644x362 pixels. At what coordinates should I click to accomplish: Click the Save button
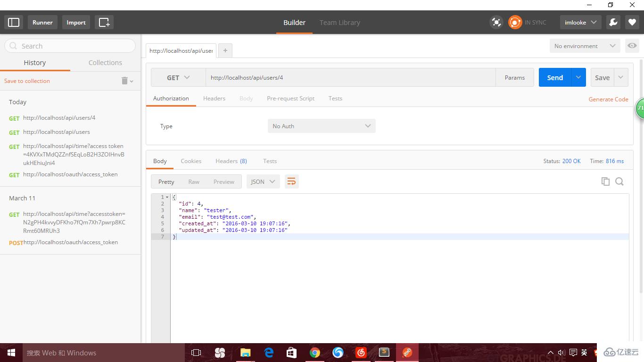tap(602, 77)
